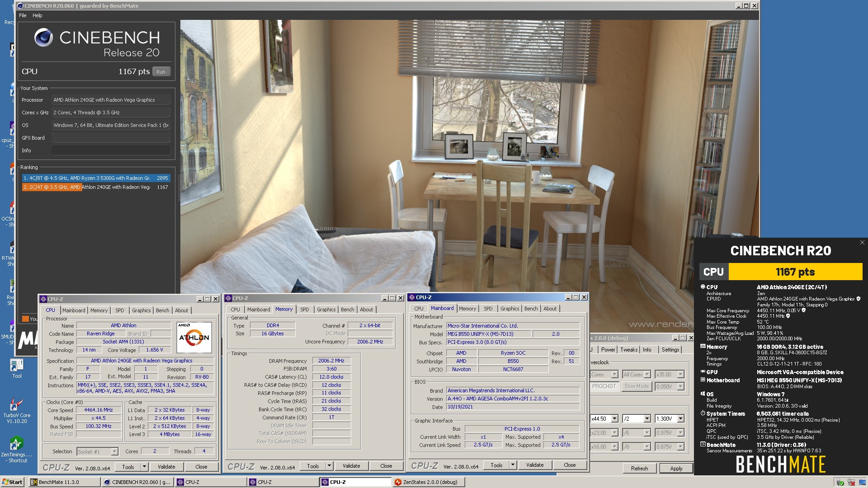The width and height of the screenshot is (868, 488).
Task: Run the Cinebench CPU test
Action: 161,72
